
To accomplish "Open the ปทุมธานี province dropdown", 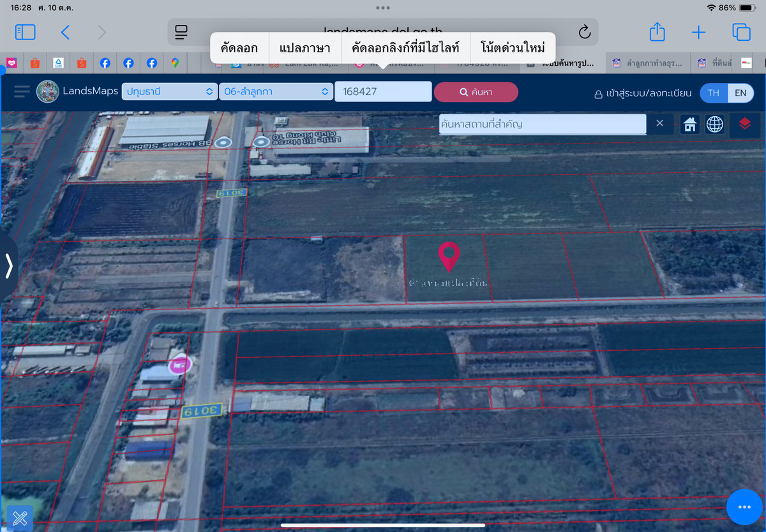I will coord(169,92).
